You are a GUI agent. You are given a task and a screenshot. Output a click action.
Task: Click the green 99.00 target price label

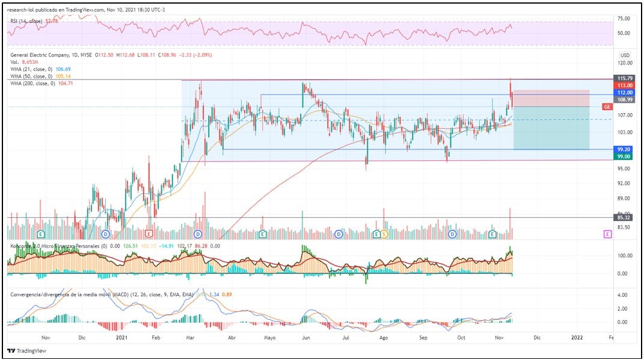coord(623,156)
